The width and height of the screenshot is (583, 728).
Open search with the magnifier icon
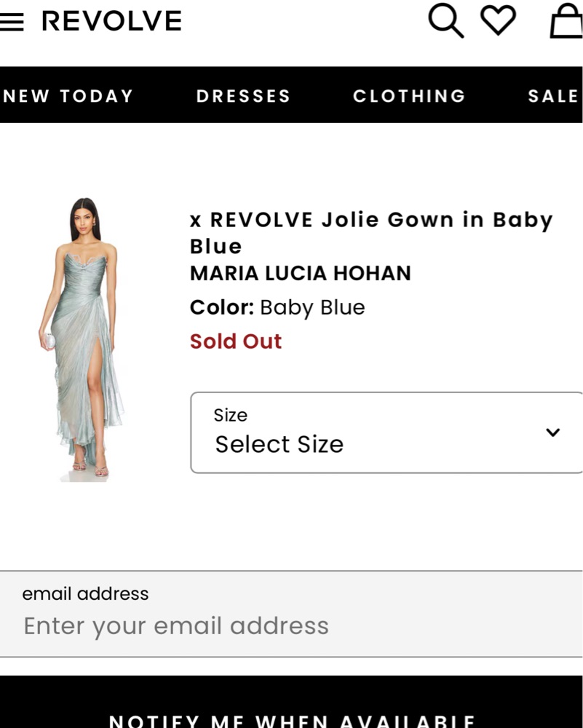(x=445, y=20)
